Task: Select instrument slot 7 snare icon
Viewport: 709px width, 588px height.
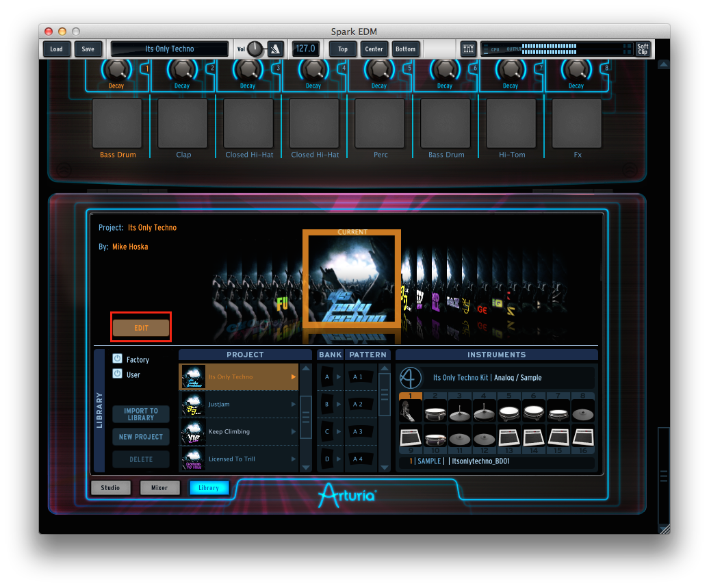Action: coord(558,411)
